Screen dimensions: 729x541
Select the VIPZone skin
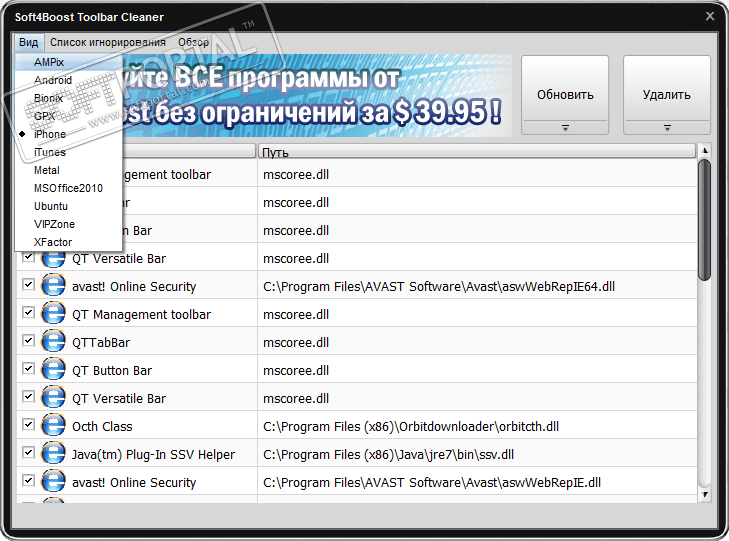point(68,224)
